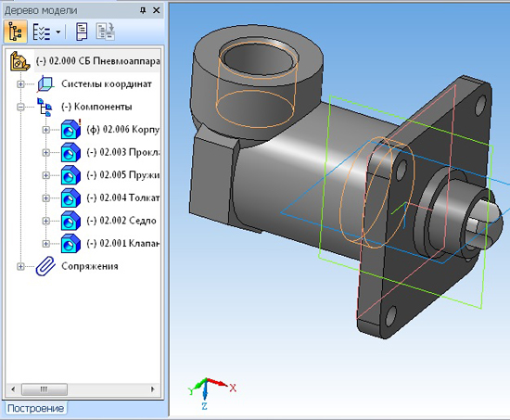Click the horizontal scrollbar thumb in the tree
The image size is (510, 420).
(x=45, y=389)
